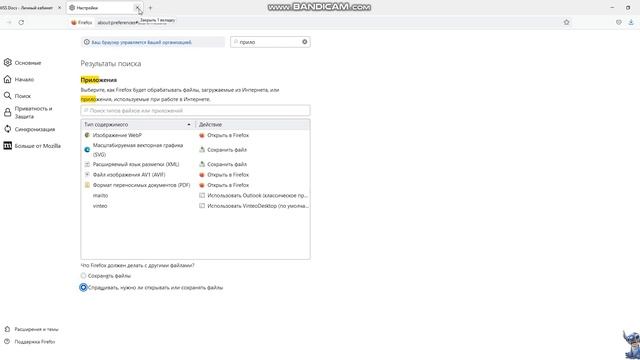
Task: Bookmark this page with star icon
Action: pyautogui.click(x=567, y=22)
